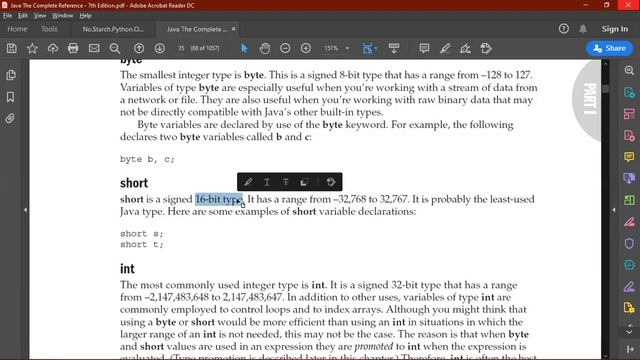
Task: Save the PDF file with floppy icon
Action: (11, 48)
